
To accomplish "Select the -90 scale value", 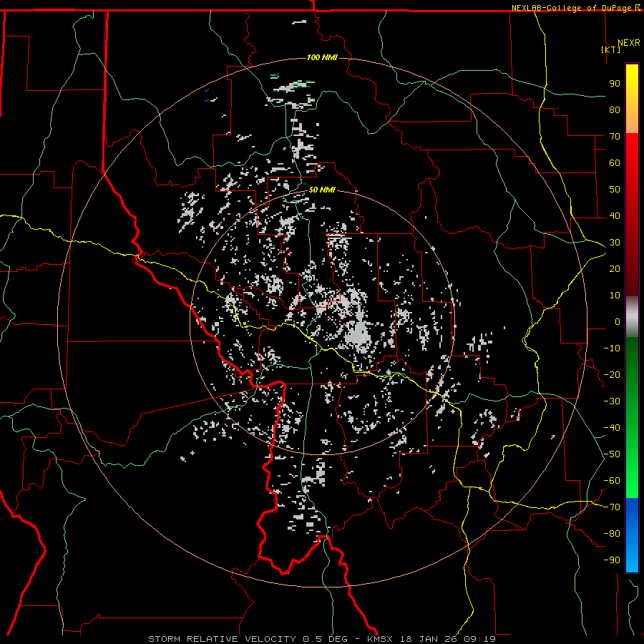I will coord(612,560).
